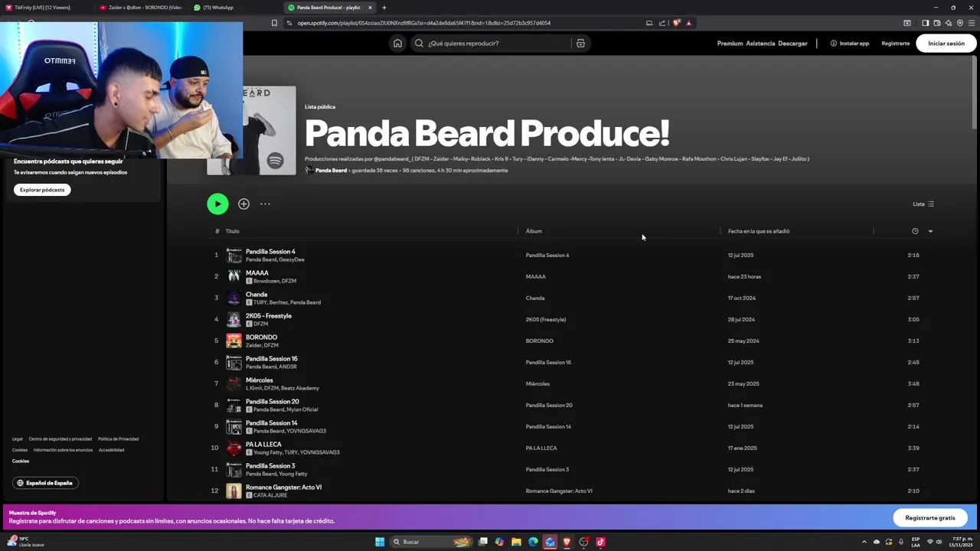Screen dimensions: 980x551
Task: Open 'Información sobre los anuncios' link
Action: pyautogui.click(x=63, y=450)
